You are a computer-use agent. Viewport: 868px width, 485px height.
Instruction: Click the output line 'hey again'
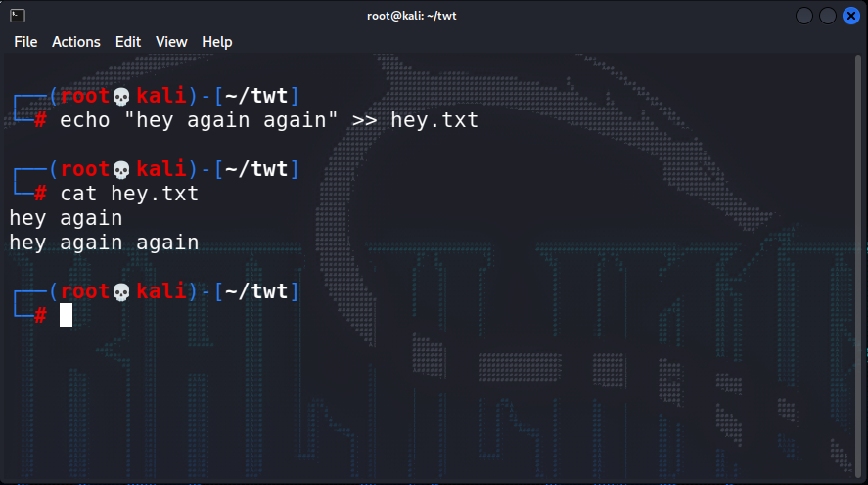click(66, 218)
